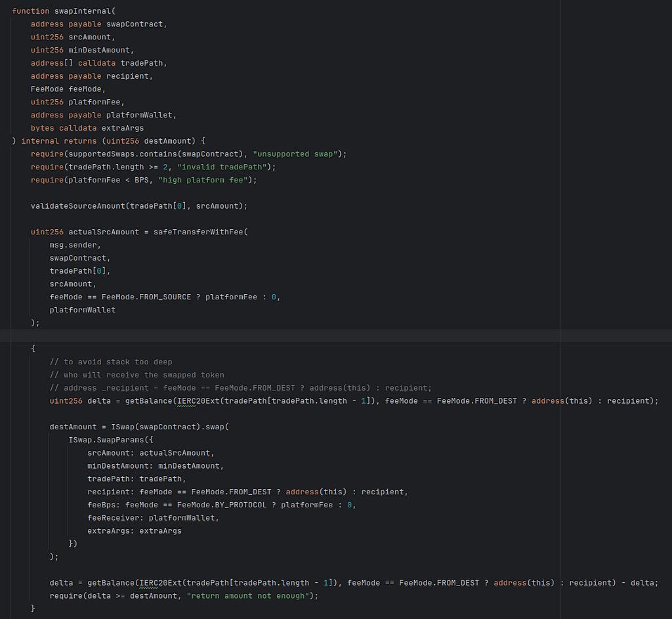The height and width of the screenshot is (619, 672).
Task: Click the "internal returns" keywords
Action: [58, 141]
